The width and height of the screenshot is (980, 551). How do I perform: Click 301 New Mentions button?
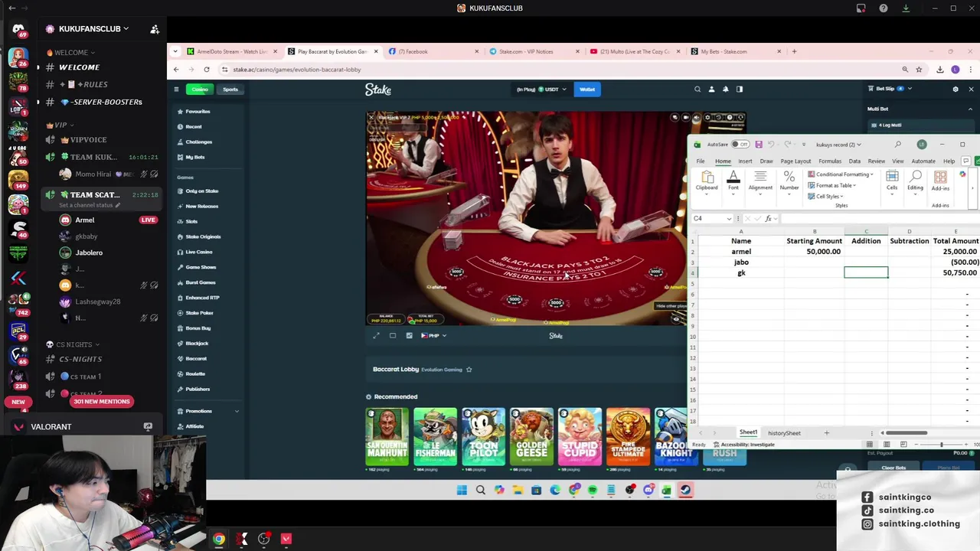click(102, 402)
